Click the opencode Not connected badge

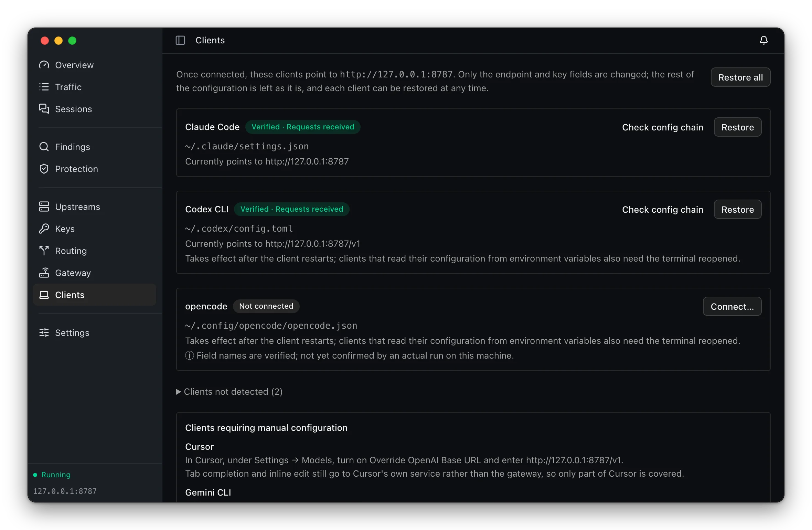click(266, 306)
